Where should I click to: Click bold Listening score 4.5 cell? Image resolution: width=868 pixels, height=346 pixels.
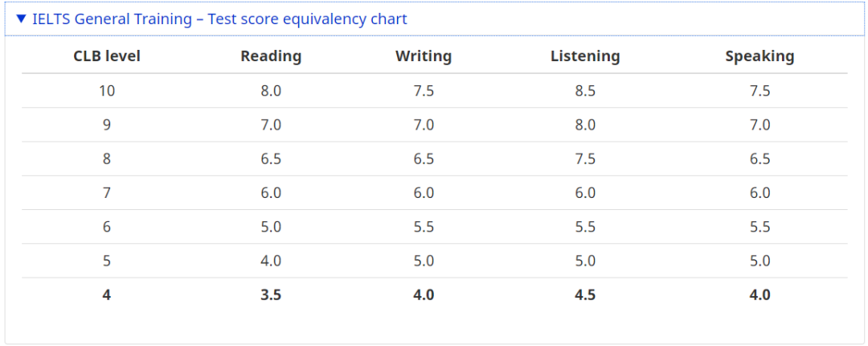click(x=585, y=295)
